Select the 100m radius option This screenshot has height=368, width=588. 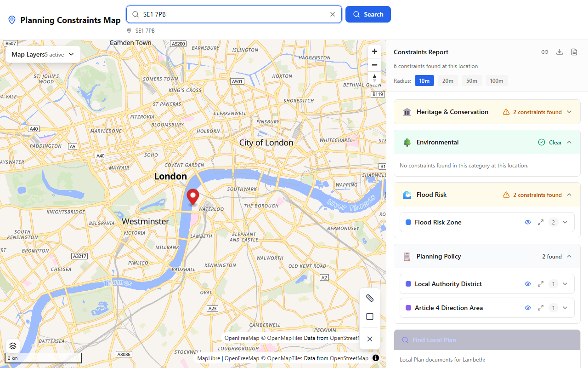[496, 81]
